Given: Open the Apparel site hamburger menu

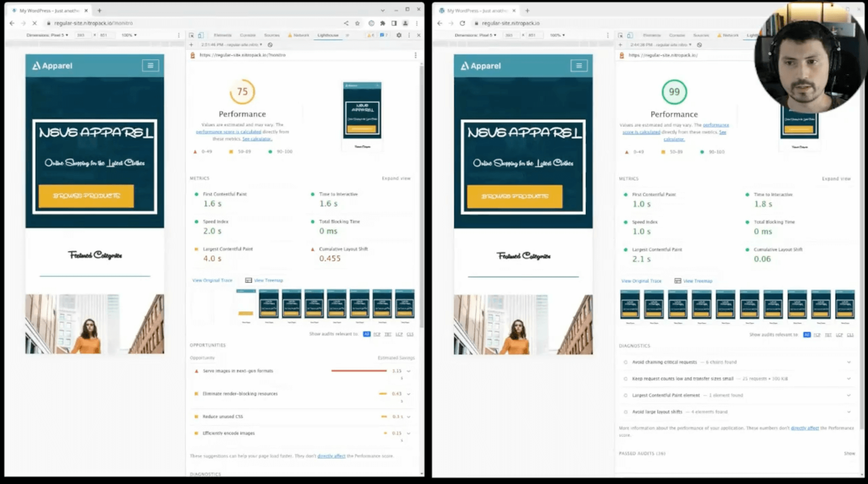Looking at the screenshot, I should click(x=151, y=66).
